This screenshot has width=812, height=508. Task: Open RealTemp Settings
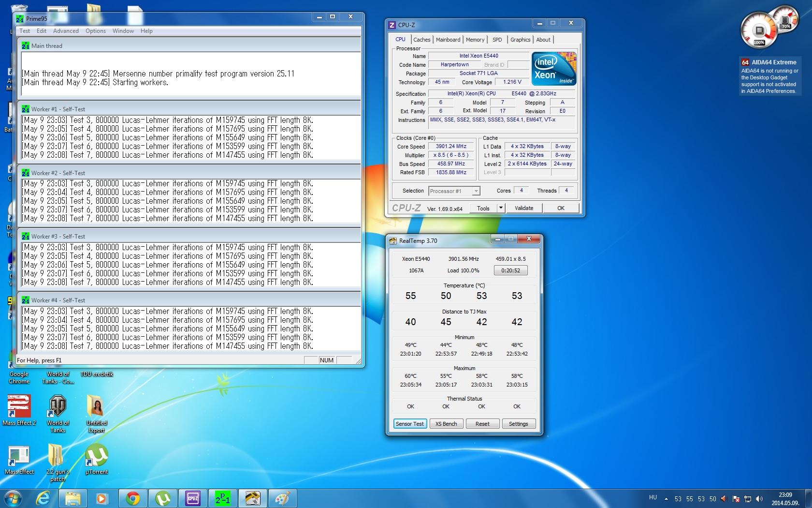[519, 424]
